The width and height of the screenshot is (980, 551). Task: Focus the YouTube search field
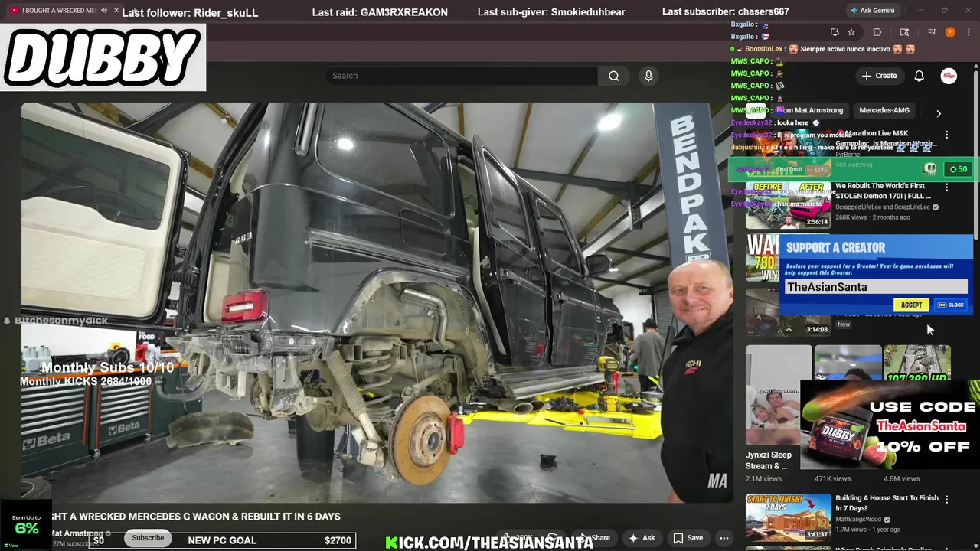[x=461, y=76]
